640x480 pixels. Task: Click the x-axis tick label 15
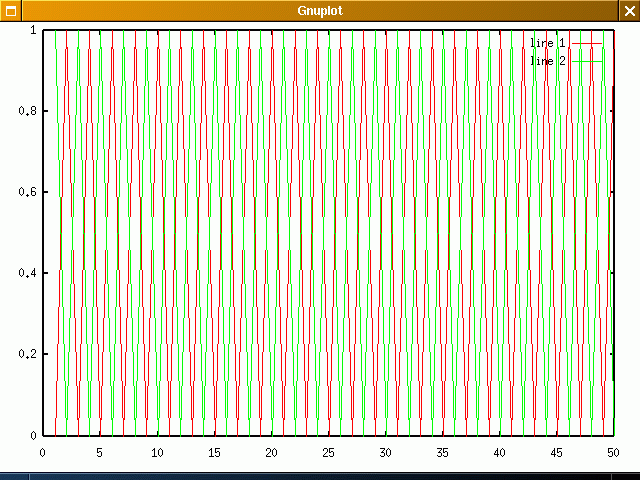point(213,452)
